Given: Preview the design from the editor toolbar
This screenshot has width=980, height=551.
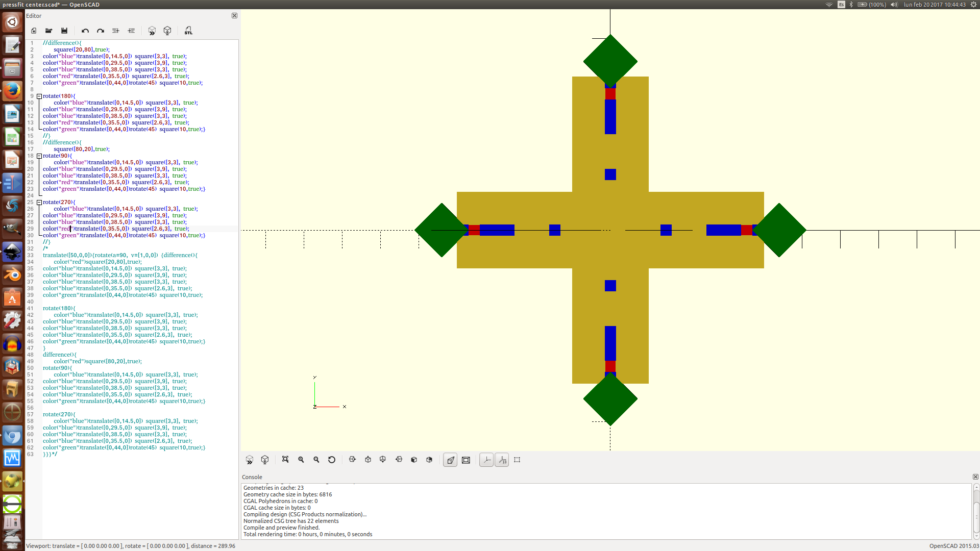Looking at the screenshot, I should [152, 31].
